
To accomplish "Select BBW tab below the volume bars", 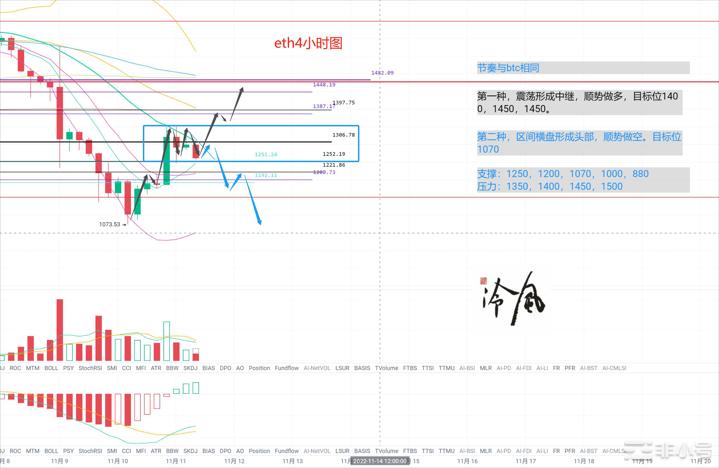I will [x=172, y=368].
